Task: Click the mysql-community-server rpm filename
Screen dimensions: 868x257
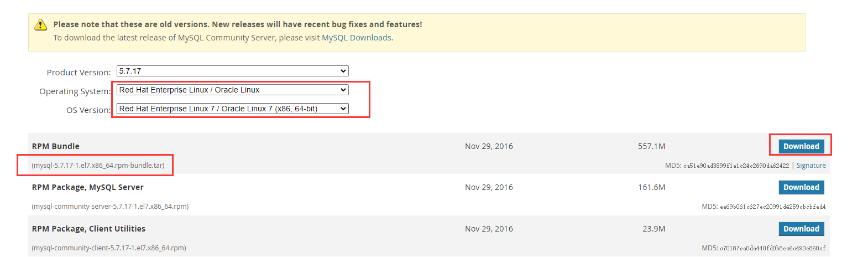Action: tap(110, 207)
